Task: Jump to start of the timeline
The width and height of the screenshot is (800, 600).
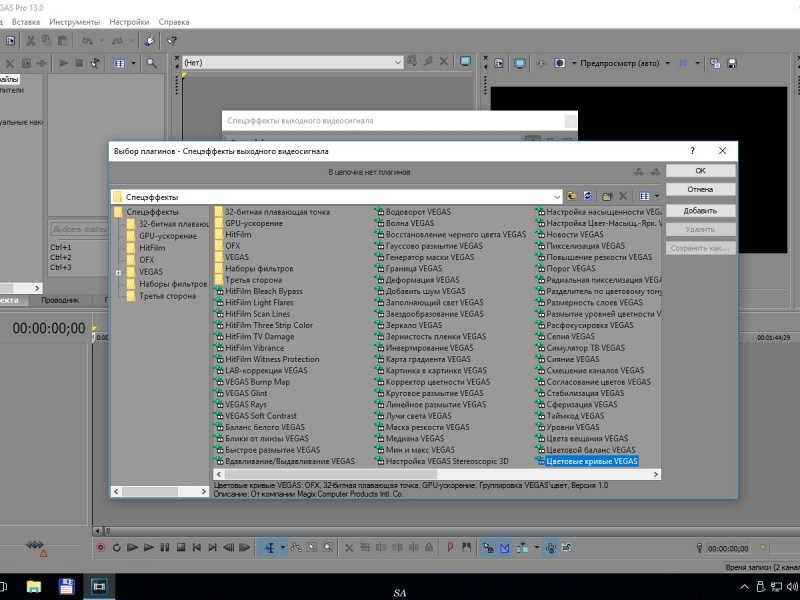Action: coord(196,547)
